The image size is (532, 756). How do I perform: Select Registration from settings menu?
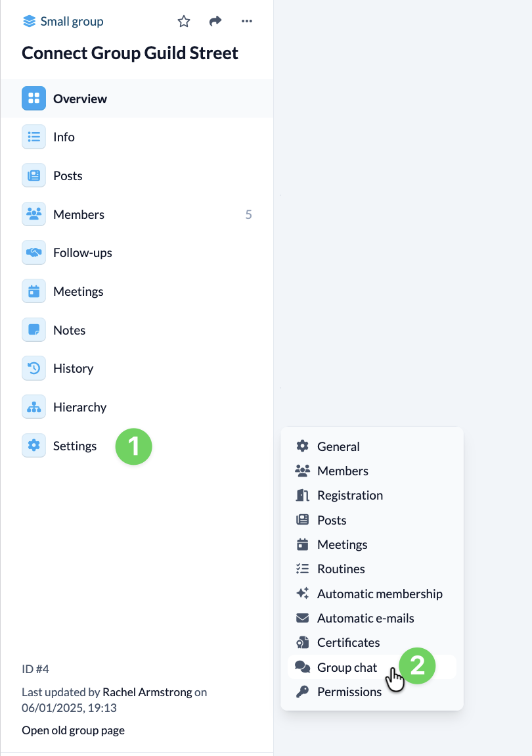pyautogui.click(x=349, y=495)
